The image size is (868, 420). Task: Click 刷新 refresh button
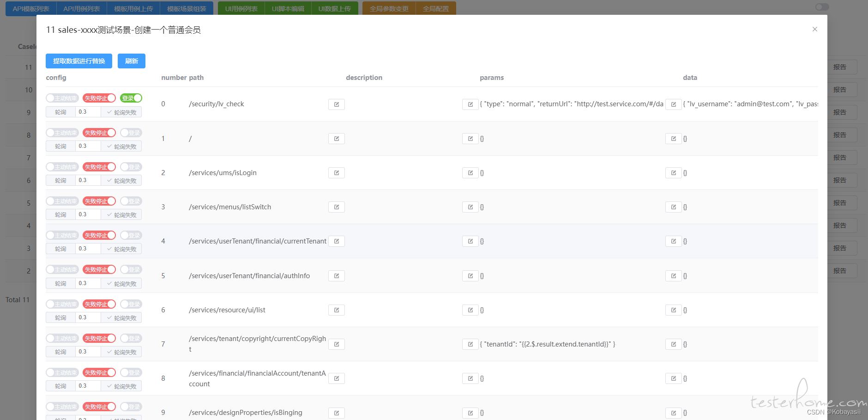point(132,61)
